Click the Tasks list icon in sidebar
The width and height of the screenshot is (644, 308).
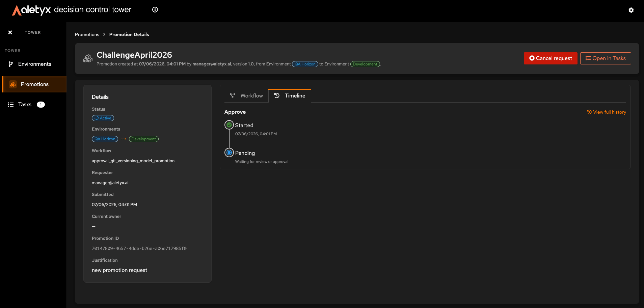pos(11,105)
